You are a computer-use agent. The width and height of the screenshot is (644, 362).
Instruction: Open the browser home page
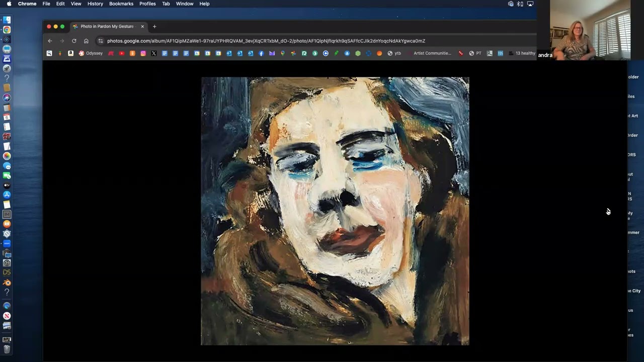tap(86, 41)
